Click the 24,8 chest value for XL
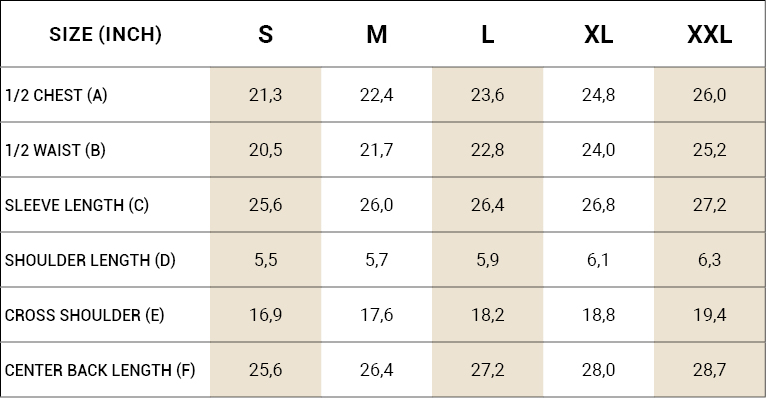 [x=598, y=96]
